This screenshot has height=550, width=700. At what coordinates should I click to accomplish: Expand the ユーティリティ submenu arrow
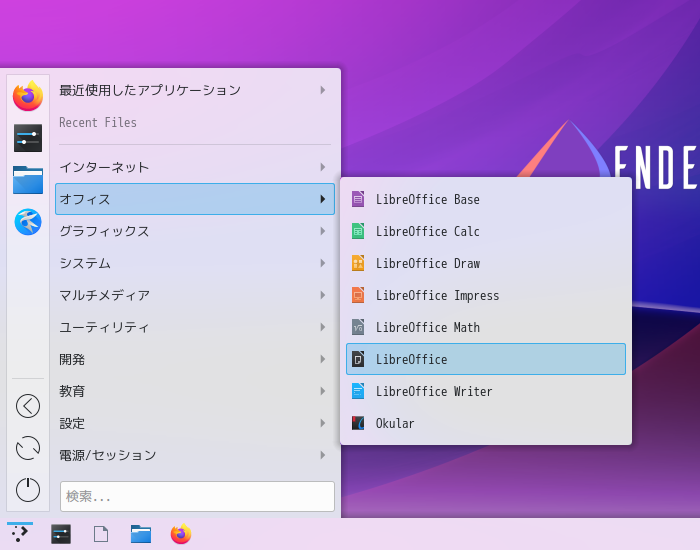323,327
